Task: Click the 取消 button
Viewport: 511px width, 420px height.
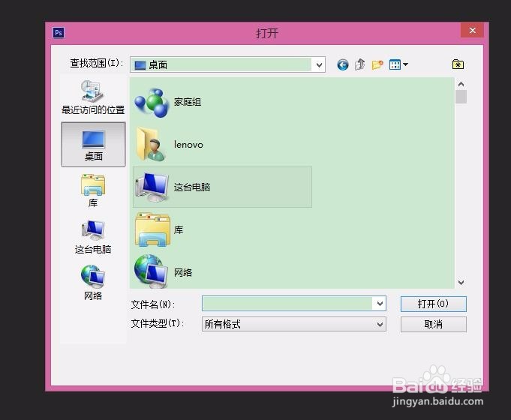Action: (434, 325)
